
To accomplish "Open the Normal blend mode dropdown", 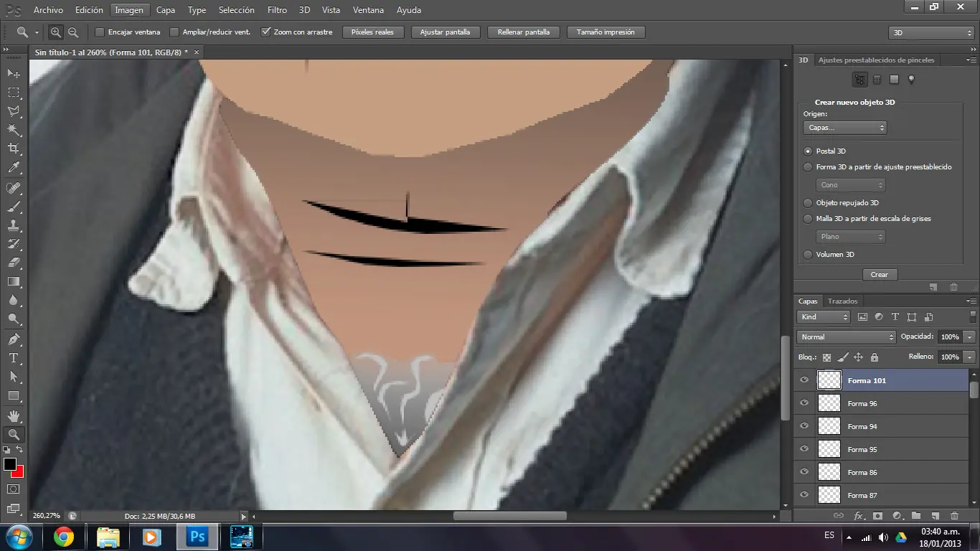I will 847,337.
